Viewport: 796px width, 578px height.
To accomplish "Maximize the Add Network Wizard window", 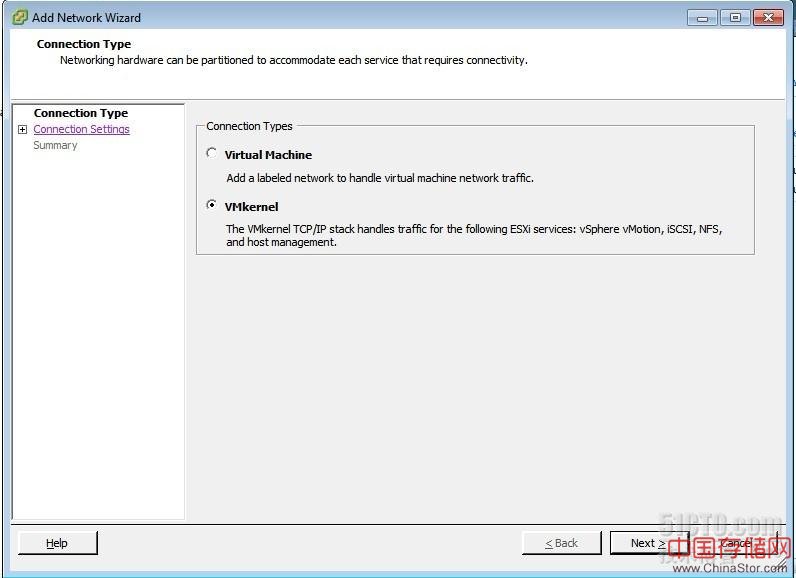I will [x=735, y=18].
